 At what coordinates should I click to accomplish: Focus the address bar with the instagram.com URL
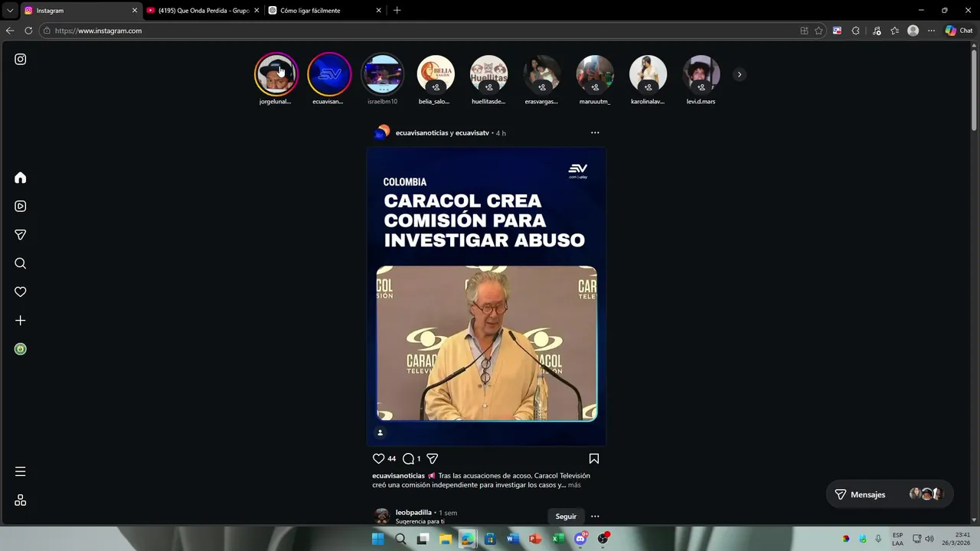click(x=417, y=31)
